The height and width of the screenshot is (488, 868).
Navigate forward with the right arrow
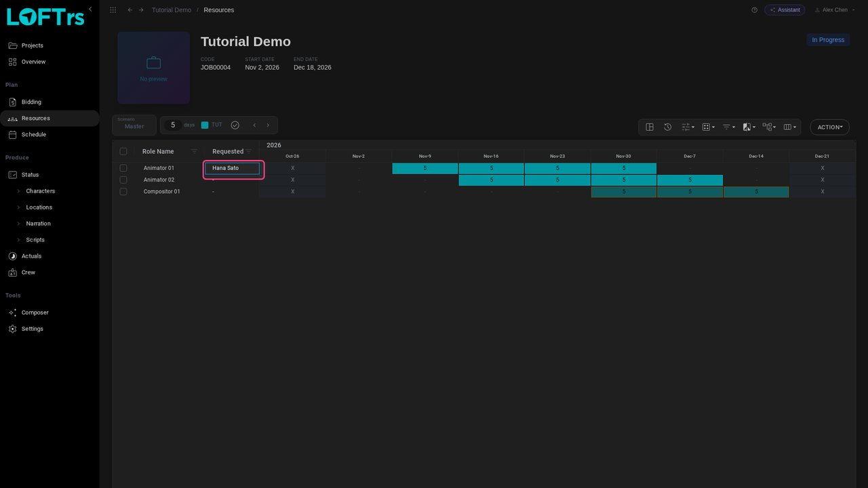(x=141, y=10)
